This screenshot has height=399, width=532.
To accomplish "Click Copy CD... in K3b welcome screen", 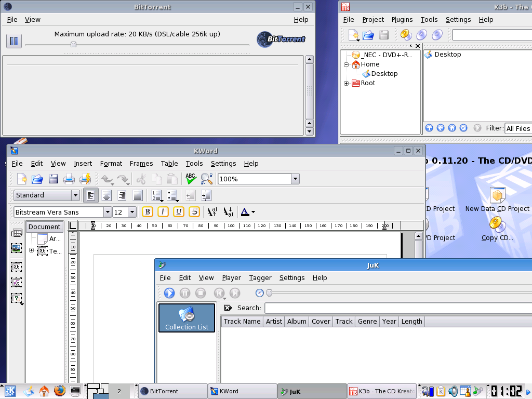I will (x=497, y=229).
